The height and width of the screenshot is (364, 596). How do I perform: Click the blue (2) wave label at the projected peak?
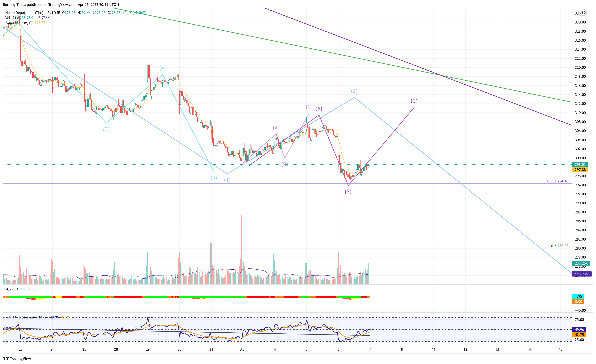click(x=354, y=91)
